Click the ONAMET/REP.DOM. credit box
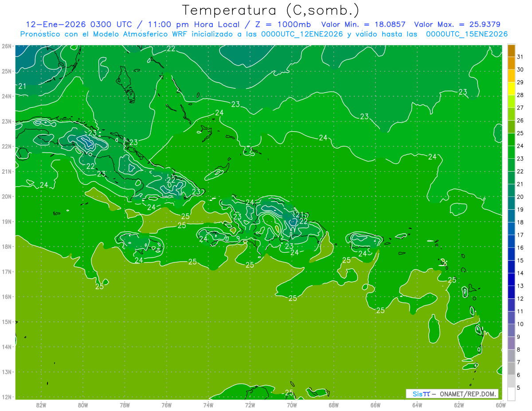 (x=452, y=394)
